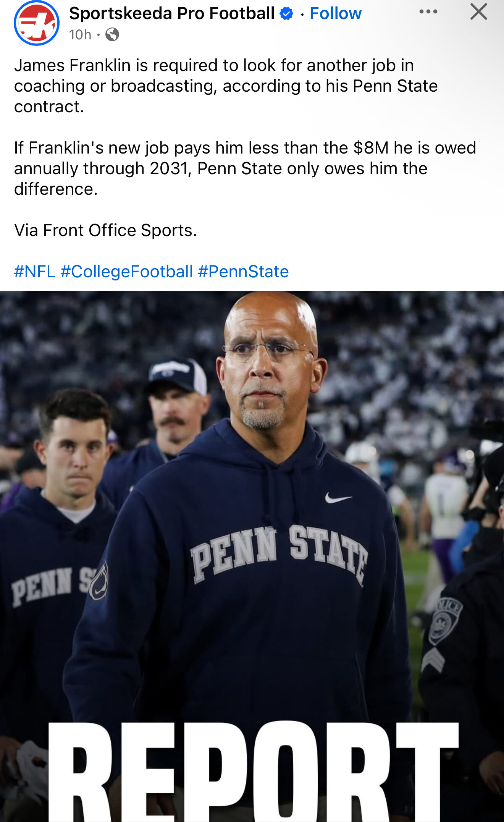Open the three-dot more options menu
This screenshot has width=504, height=822.
(x=428, y=12)
